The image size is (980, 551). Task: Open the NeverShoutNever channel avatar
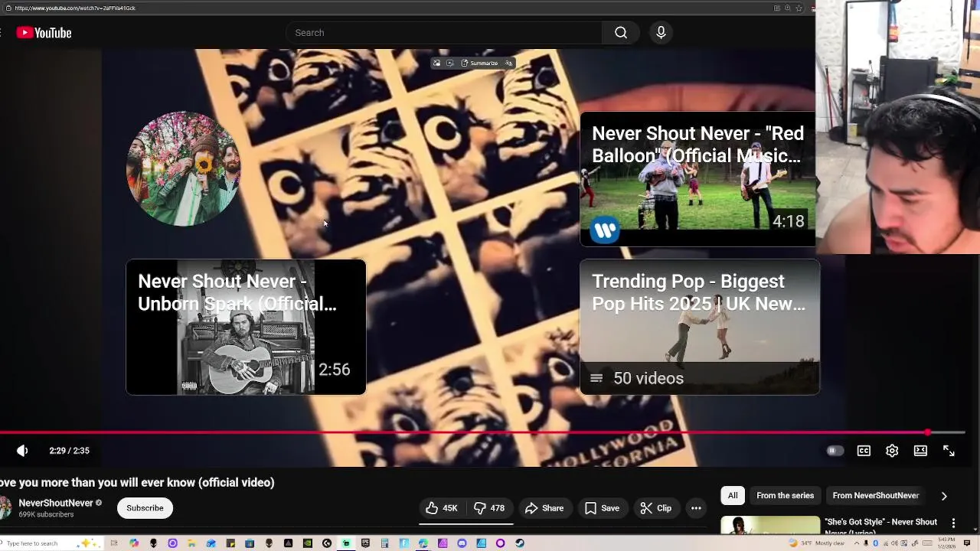4,508
